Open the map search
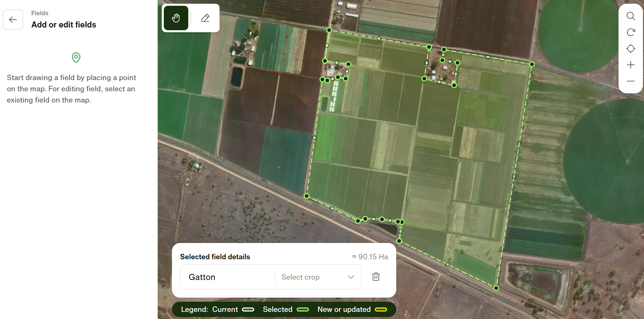 coord(630,16)
